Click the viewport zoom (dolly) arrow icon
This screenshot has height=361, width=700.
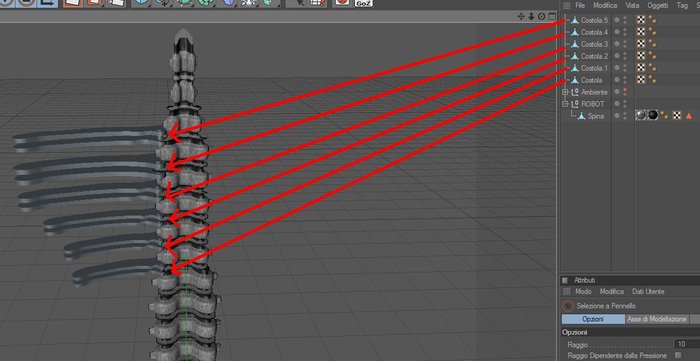(531, 16)
